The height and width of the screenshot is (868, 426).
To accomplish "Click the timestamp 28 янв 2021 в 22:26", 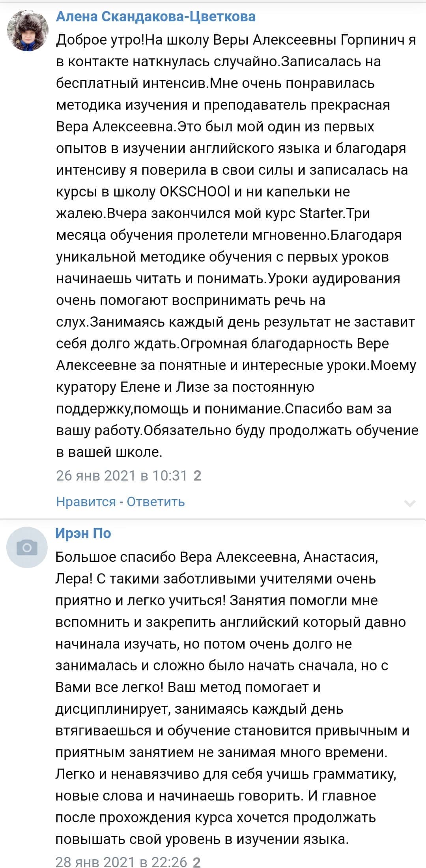I will pyautogui.click(x=121, y=862).
